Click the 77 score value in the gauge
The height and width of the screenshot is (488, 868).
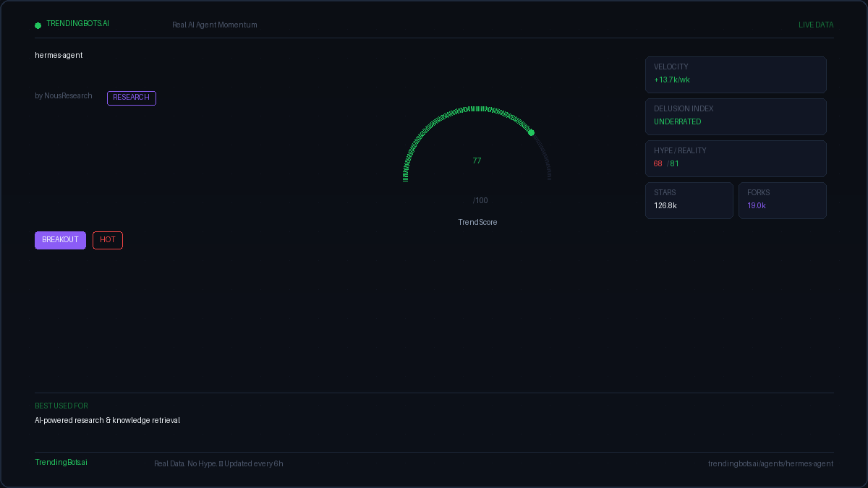pyautogui.click(x=477, y=161)
